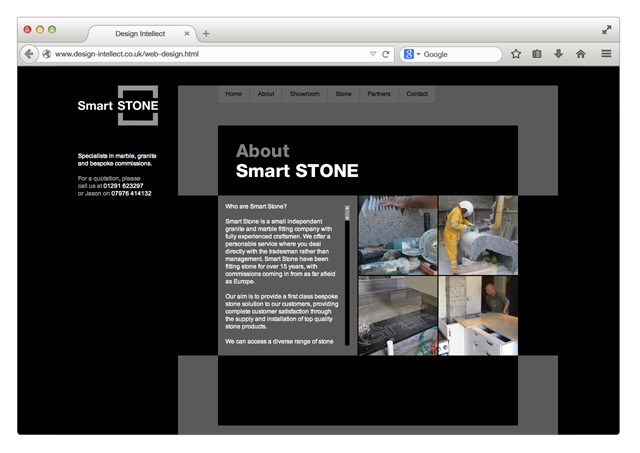Open the Showroom menu item
This screenshot has height=453, width=640.
pyautogui.click(x=304, y=94)
